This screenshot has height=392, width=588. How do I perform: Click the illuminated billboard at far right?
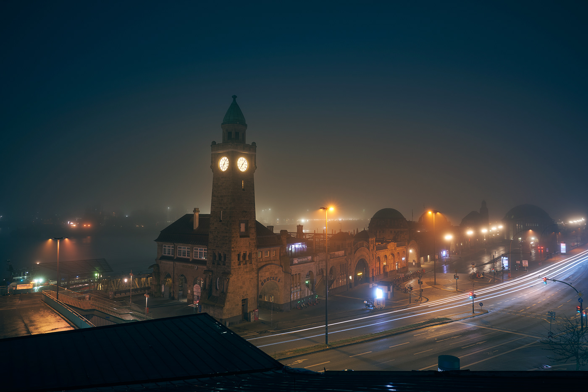pos(563,248)
